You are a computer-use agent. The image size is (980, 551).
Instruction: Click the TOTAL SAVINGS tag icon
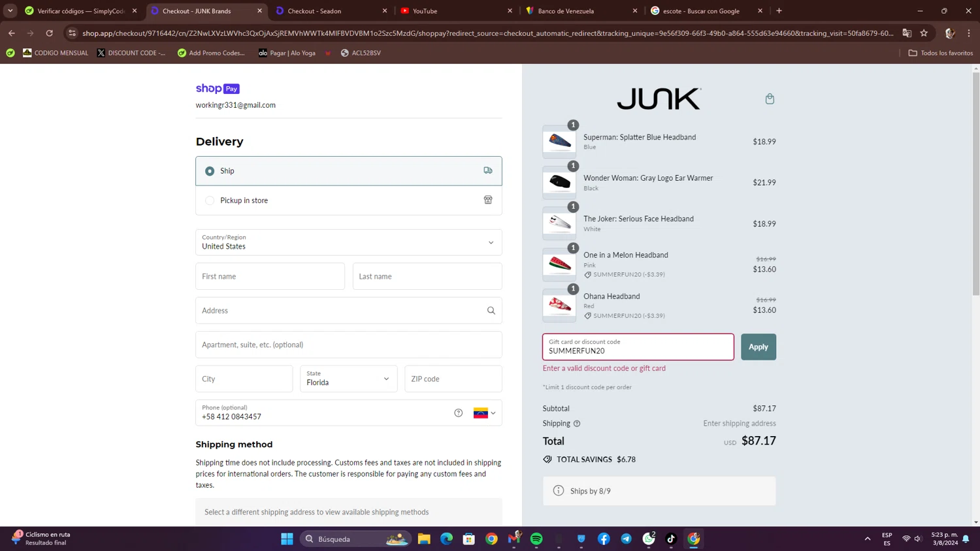(547, 460)
